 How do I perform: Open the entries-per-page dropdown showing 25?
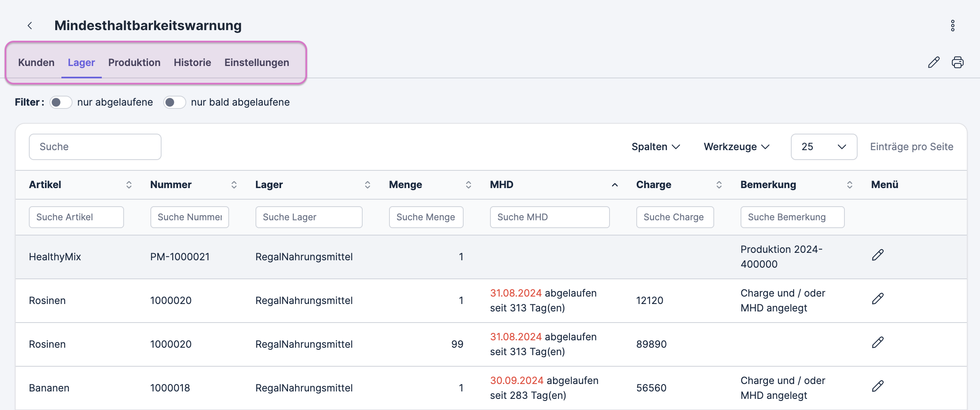[x=823, y=147]
